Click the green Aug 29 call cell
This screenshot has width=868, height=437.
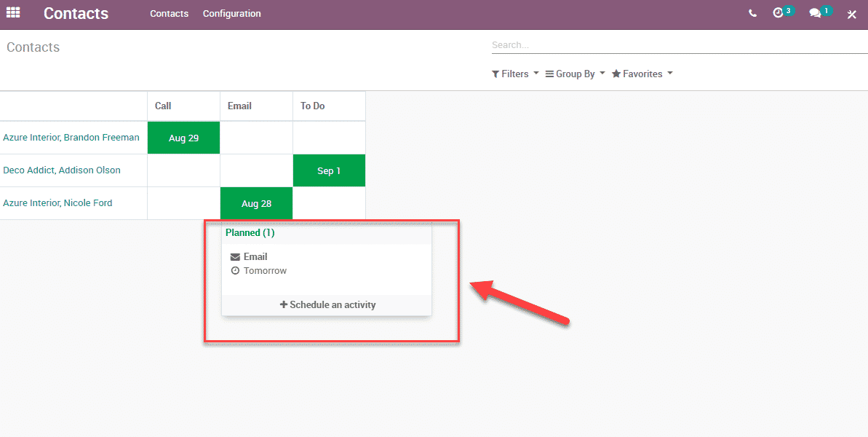tap(183, 138)
